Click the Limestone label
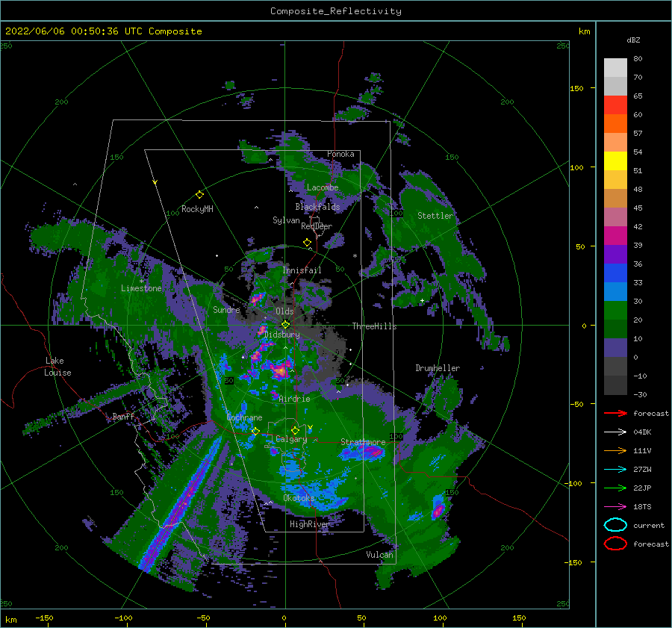Image resolution: width=672 pixels, height=628 pixels. point(141,288)
